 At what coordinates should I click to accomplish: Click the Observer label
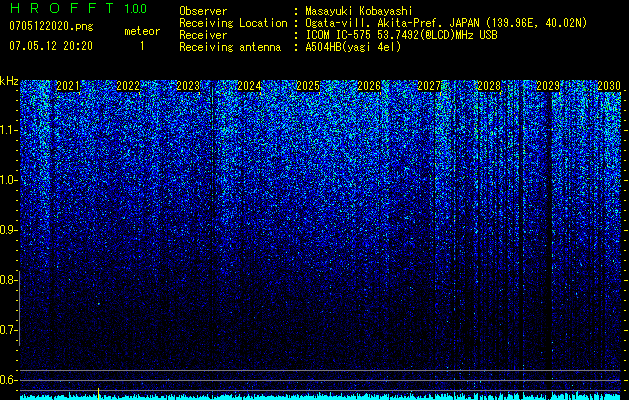point(203,11)
